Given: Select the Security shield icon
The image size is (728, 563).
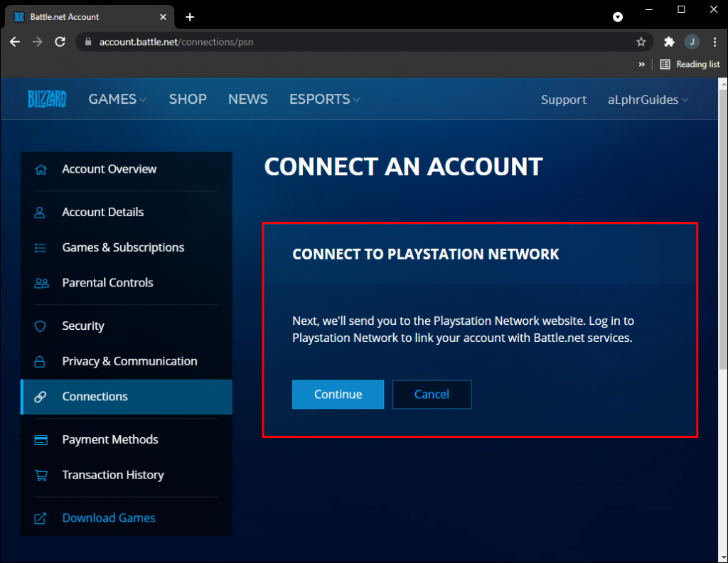Looking at the screenshot, I should 42,326.
